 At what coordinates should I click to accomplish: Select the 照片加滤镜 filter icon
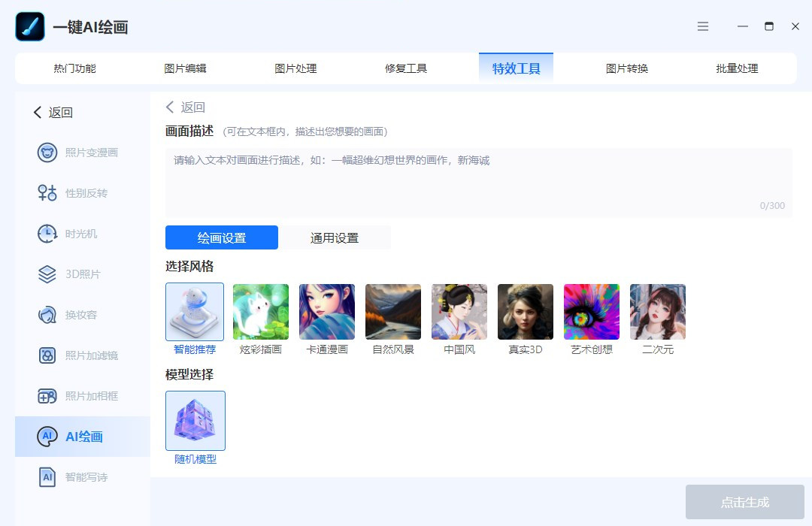pos(47,355)
